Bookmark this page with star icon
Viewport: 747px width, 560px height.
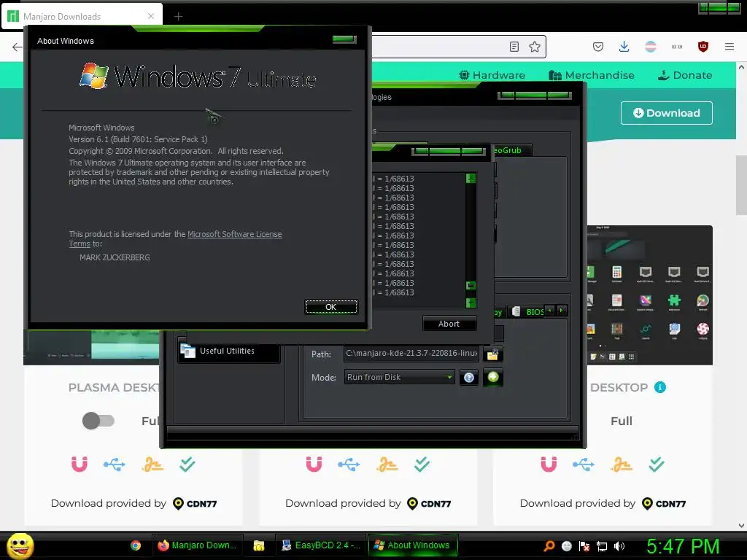pyautogui.click(x=535, y=47)
